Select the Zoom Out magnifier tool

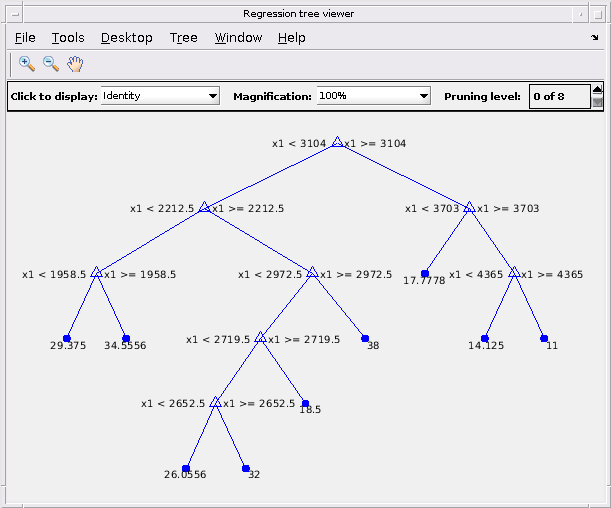51,64
